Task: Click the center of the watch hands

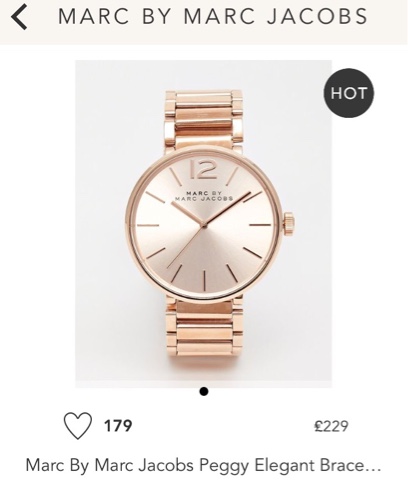Action: tap(204, 225)
